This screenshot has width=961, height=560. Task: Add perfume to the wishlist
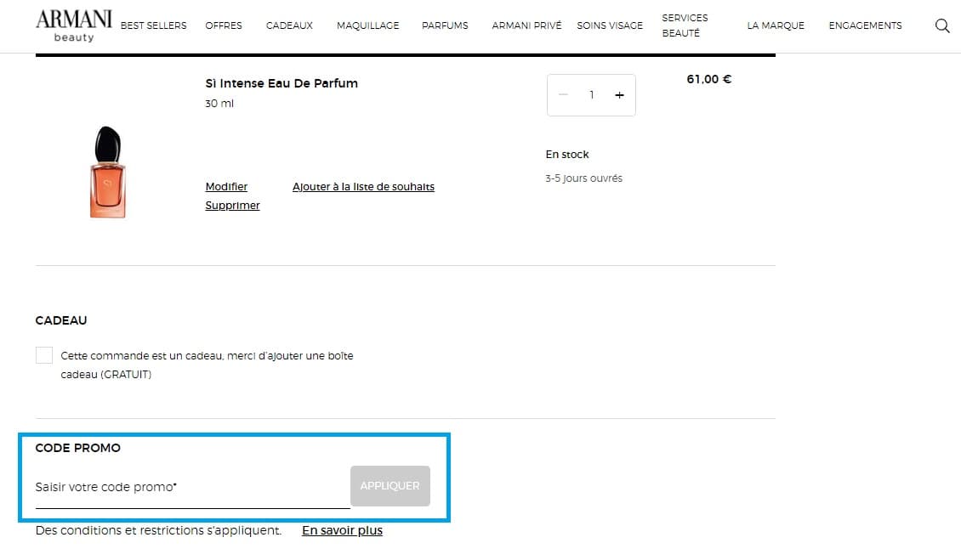click(363, 186)
